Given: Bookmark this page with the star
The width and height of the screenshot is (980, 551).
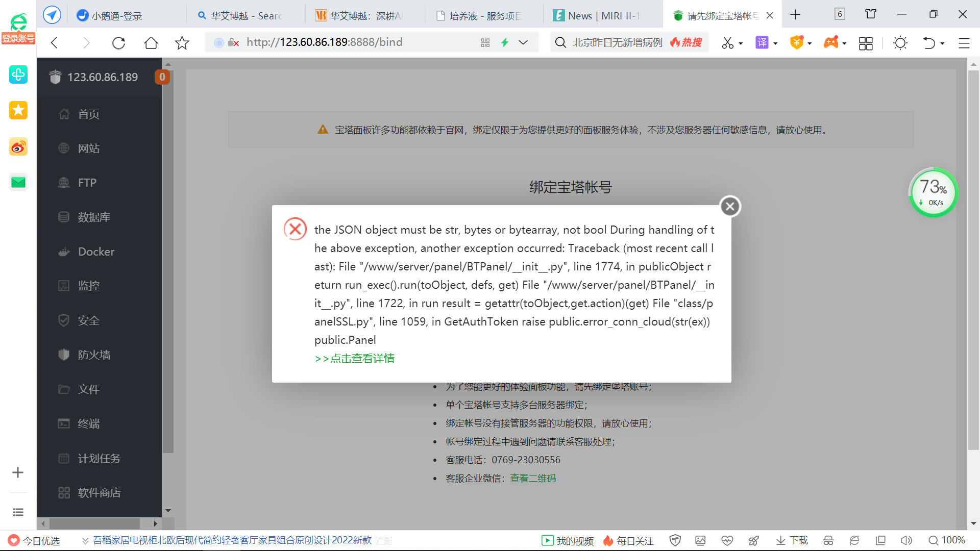Looking at the screenshot, I should [x=182, y=43].
